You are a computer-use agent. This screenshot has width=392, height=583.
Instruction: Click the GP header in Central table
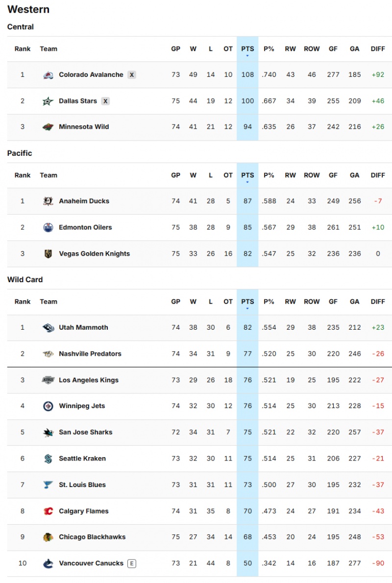[175, 49]
